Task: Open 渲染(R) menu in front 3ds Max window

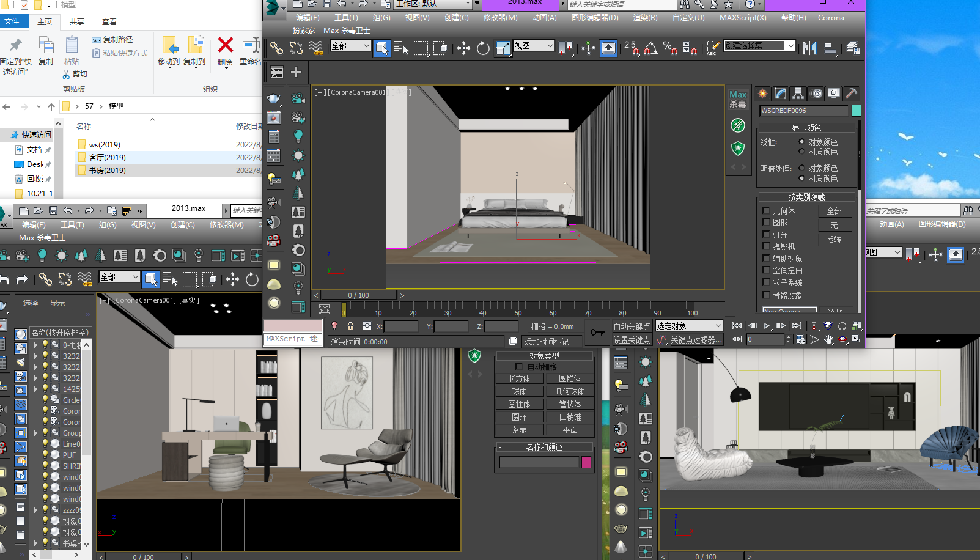Action: click(x=645, y=18)
